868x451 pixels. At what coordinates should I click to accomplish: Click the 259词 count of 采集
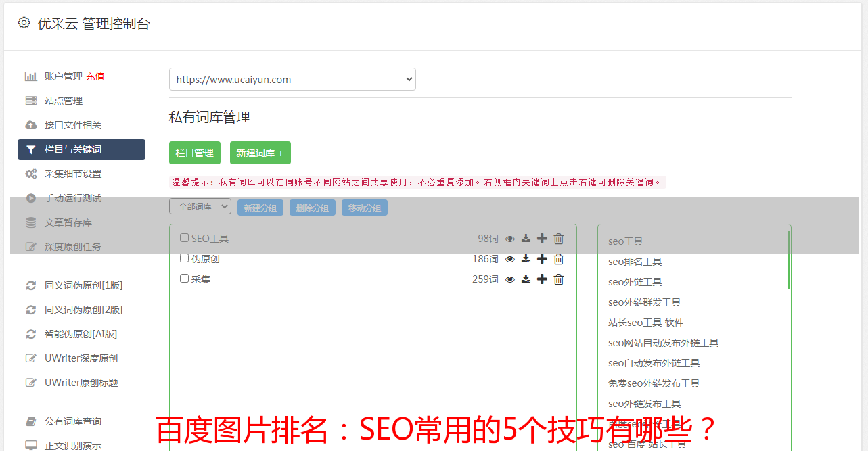coord(485,279)
